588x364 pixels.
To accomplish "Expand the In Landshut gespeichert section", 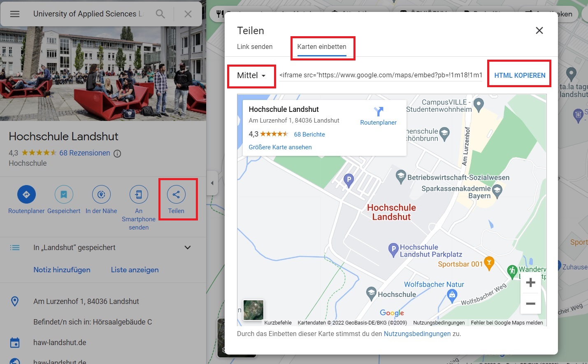I will point(188,248).
